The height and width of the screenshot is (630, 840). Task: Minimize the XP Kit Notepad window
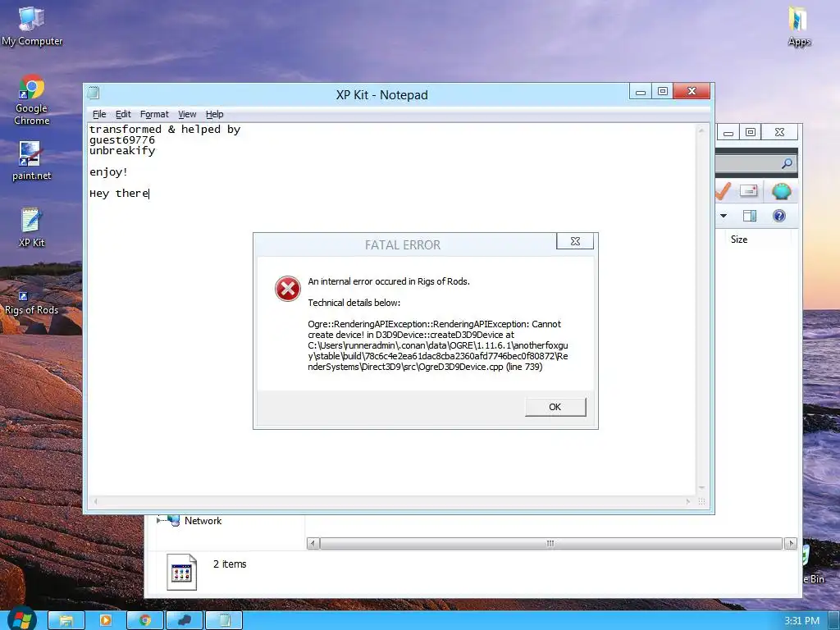pos(640,92)
